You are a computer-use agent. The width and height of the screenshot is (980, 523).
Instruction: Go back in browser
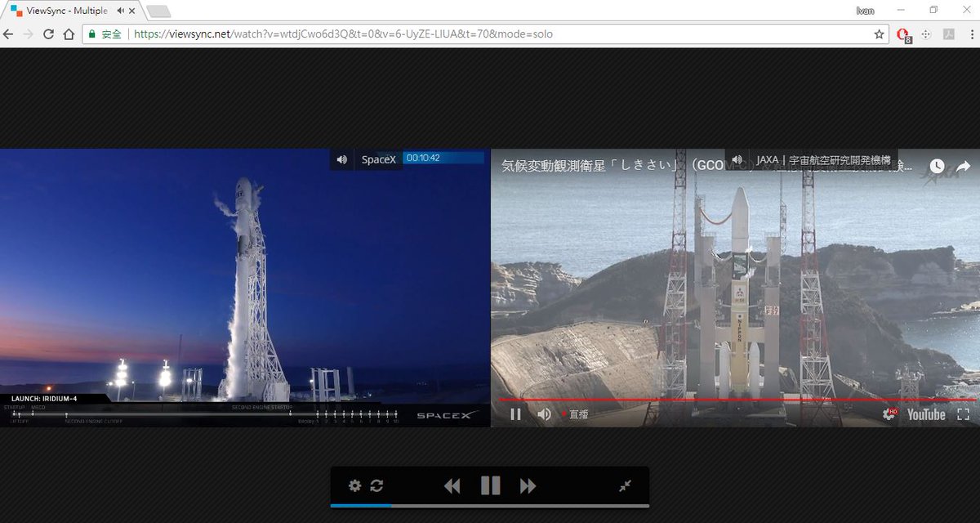[9, 34]
